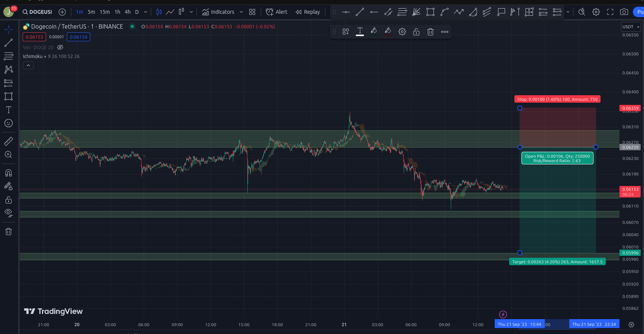Image resolution: width=644 pixels, height=334 pixels.
Task: Expand the indicator favorites dropdown arrow
Action: 241,12
